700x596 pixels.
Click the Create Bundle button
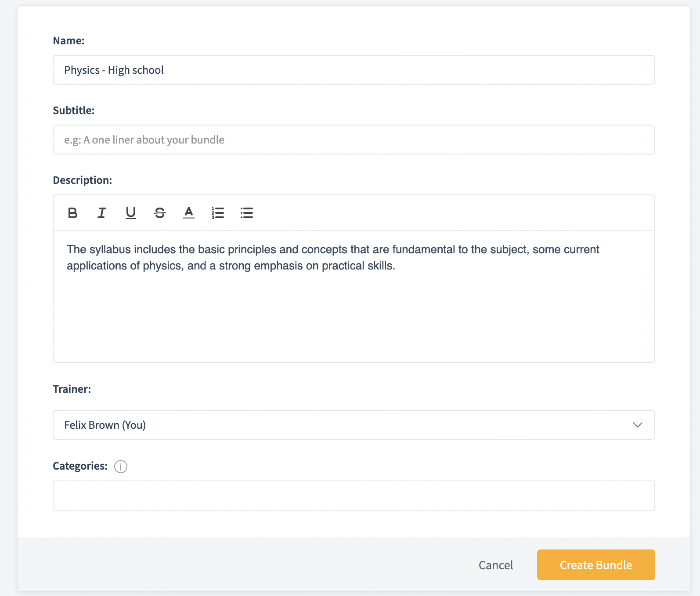(595, 565)
